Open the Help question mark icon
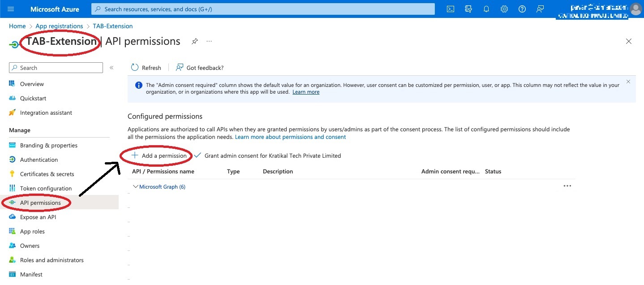Viewport: 644px width, 285px height. tap(522, 9)
